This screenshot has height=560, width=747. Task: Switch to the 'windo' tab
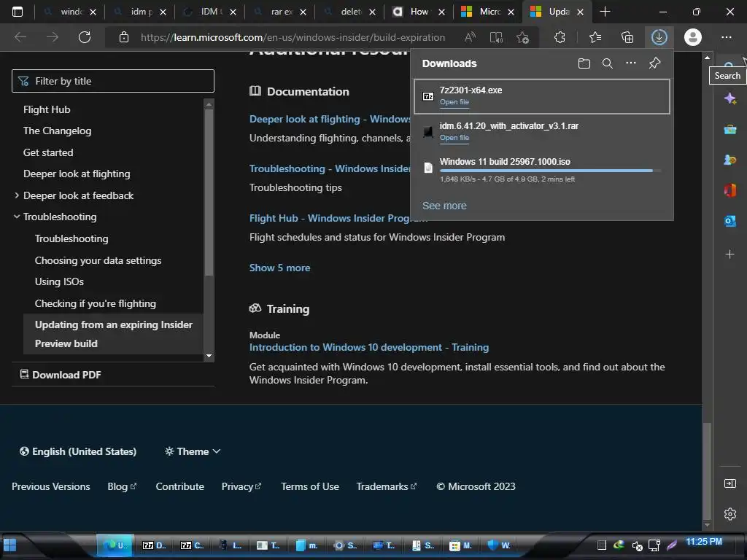click(71, 12)
